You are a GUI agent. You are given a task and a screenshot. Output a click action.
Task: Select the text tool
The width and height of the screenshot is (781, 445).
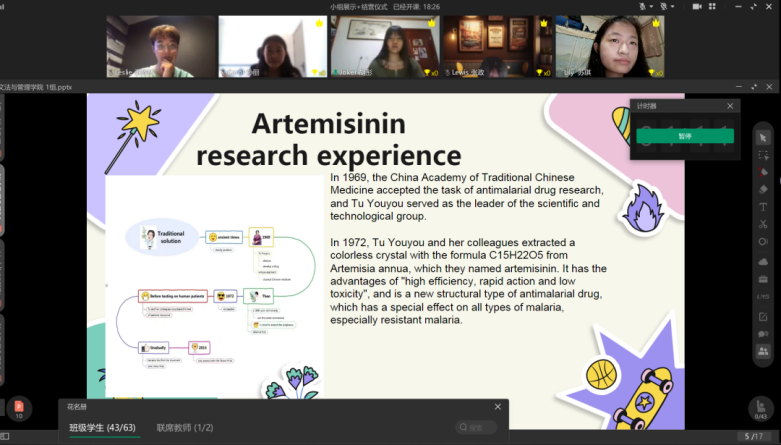click(763, 207)
